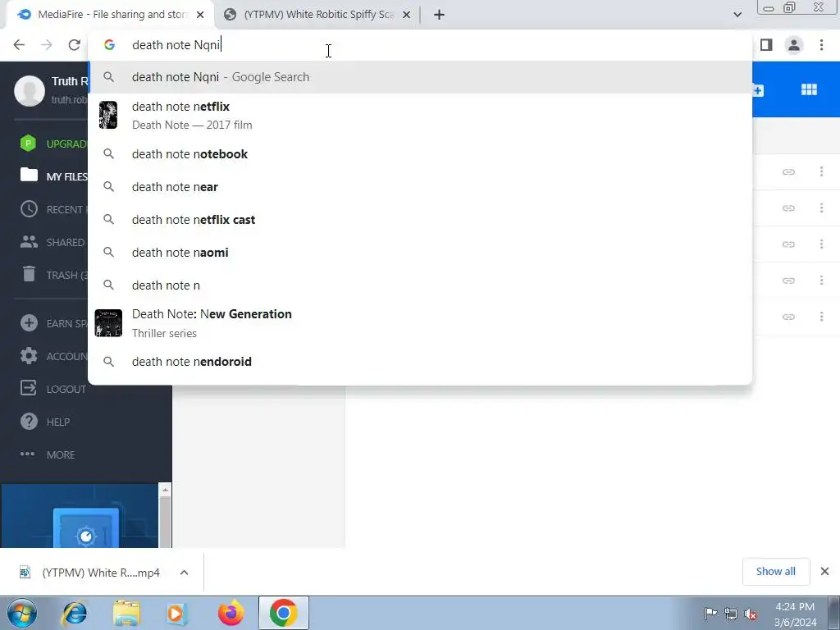Select 'death note Nqni - Google Search' suggestion

pyautogui.click(x=419, y=77)
